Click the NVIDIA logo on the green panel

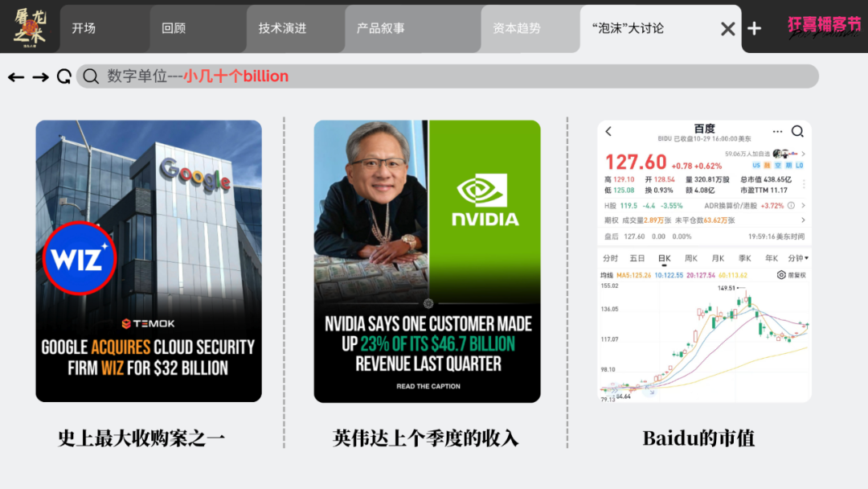click(x=485, y=199)
